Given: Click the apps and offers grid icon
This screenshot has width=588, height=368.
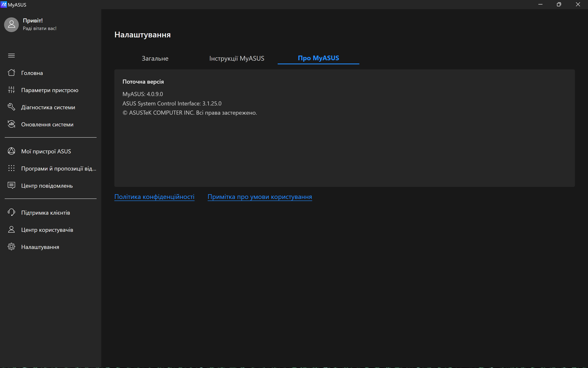Looking at the screenshot, I should (11, 168).
